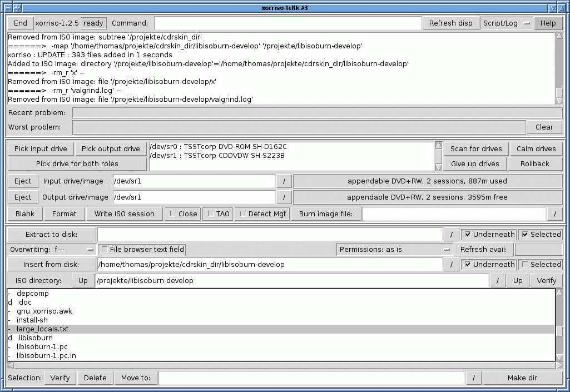Select large_locals.txt in file list
The width and height of the screenshot is (570, 392).
(281, 329)
